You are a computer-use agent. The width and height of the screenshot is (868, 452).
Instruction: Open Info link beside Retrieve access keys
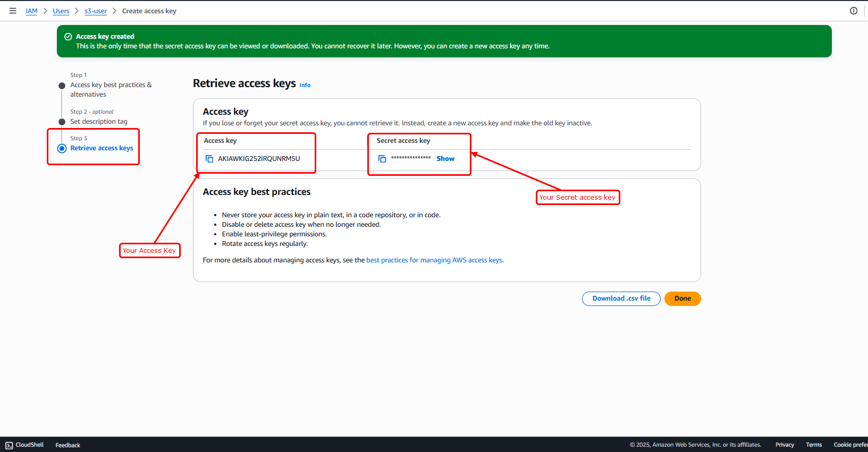305,85
